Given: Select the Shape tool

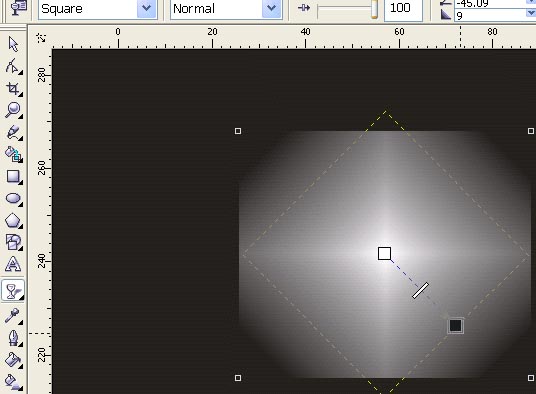Looking at the screenshot, I should pos(13,66).
